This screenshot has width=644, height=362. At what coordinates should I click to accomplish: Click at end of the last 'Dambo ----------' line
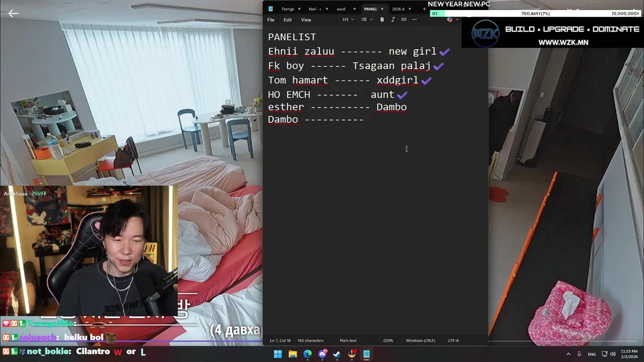[x=364, y=120]
